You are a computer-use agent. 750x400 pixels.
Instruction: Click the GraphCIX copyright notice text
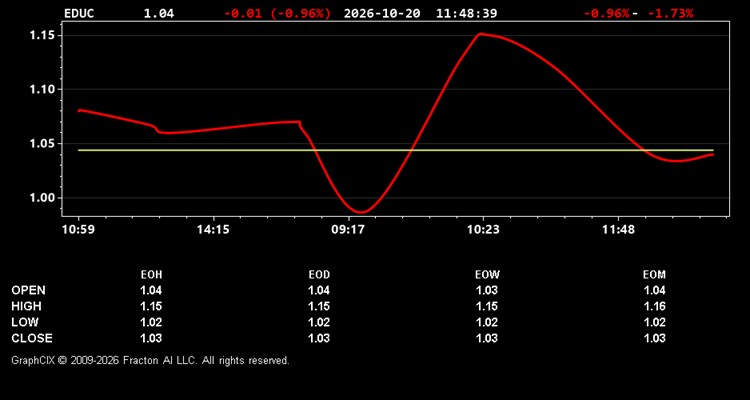click(150, 360)
